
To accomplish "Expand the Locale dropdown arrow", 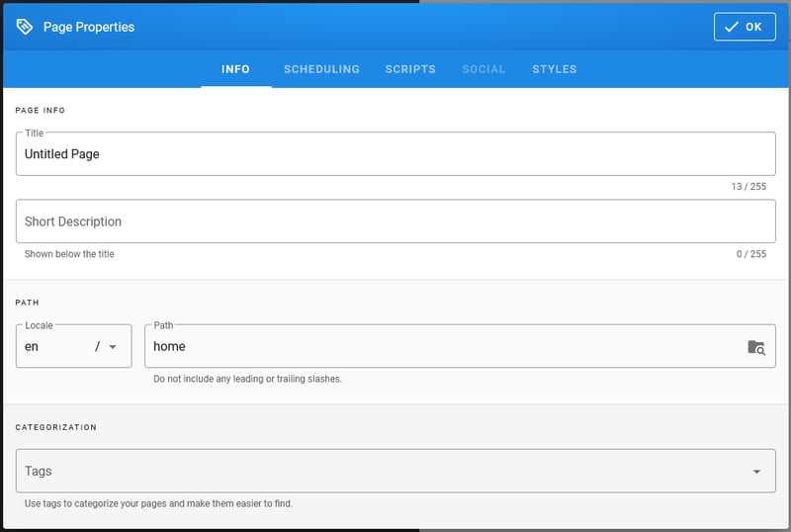I will click(x=113, y=347).
